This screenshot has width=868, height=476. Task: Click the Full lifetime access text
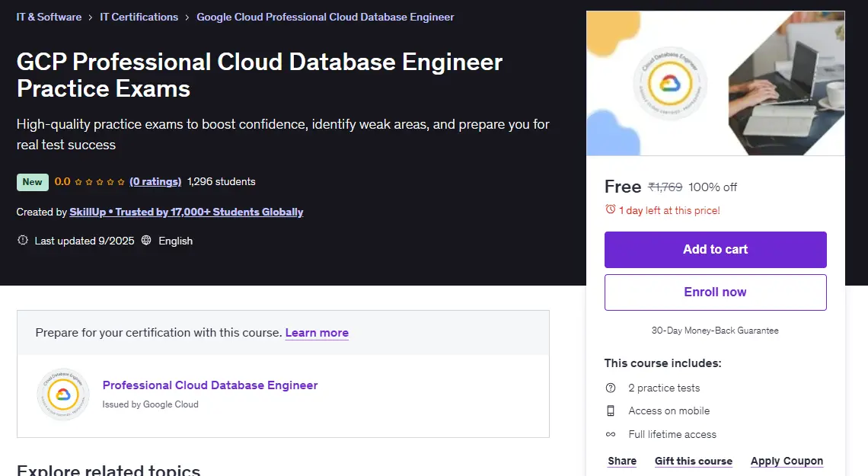pyautogui.click(x=672, y=434)
